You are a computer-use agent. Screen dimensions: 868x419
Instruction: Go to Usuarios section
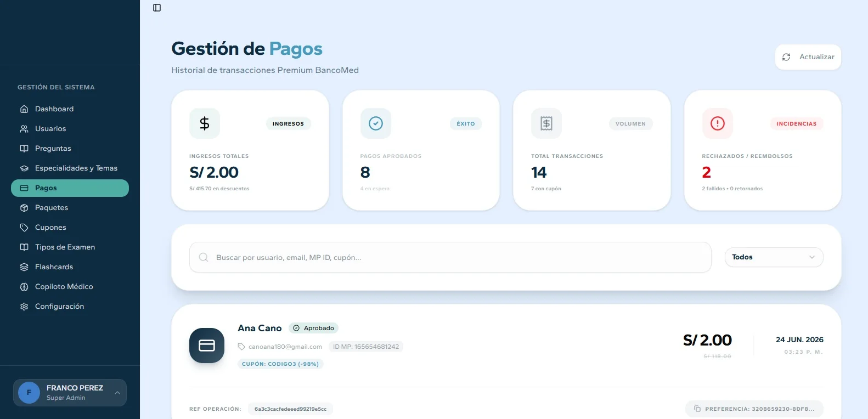coord(70,129)
